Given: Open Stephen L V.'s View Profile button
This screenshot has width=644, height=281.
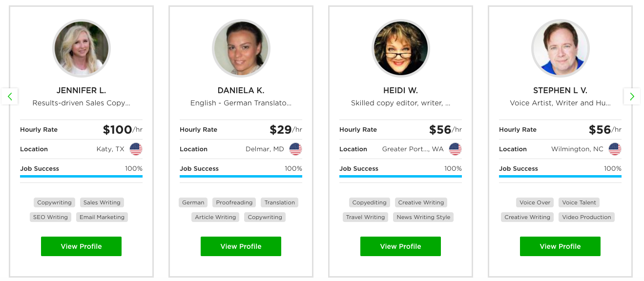Looking at the screenshot, I should click(560, 246).
